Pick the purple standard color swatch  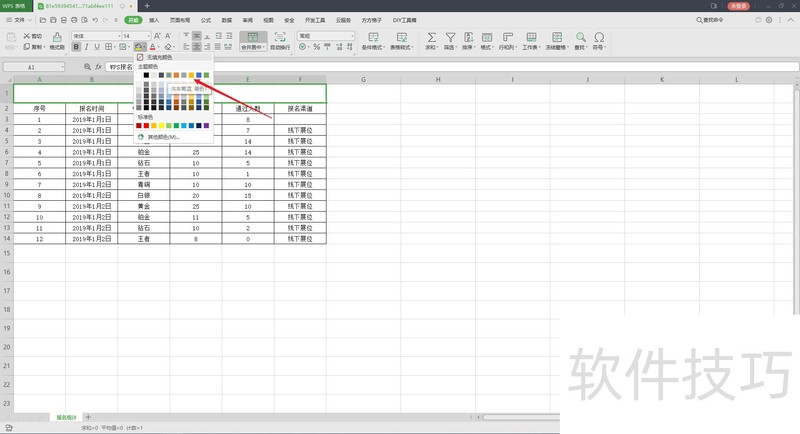click(x=206, y=125)
